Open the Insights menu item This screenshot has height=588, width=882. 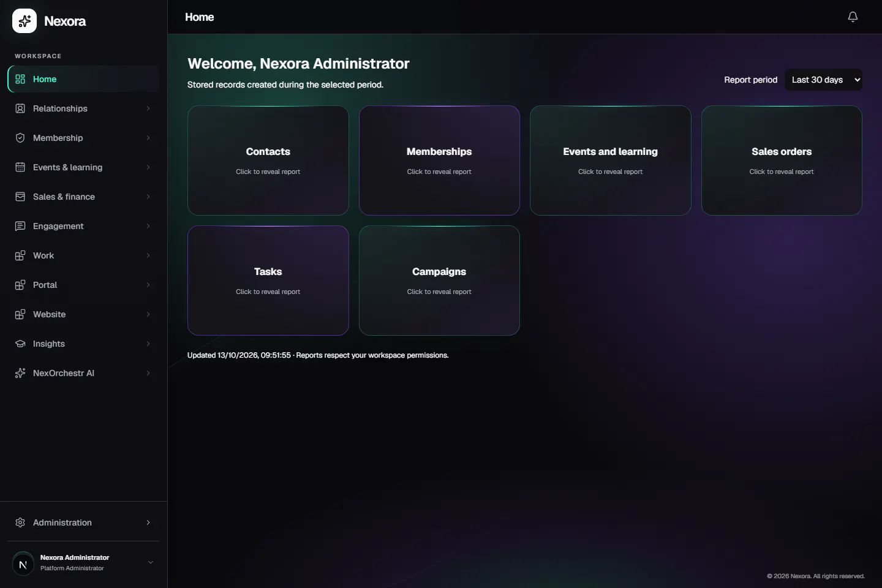pos(83,344)
